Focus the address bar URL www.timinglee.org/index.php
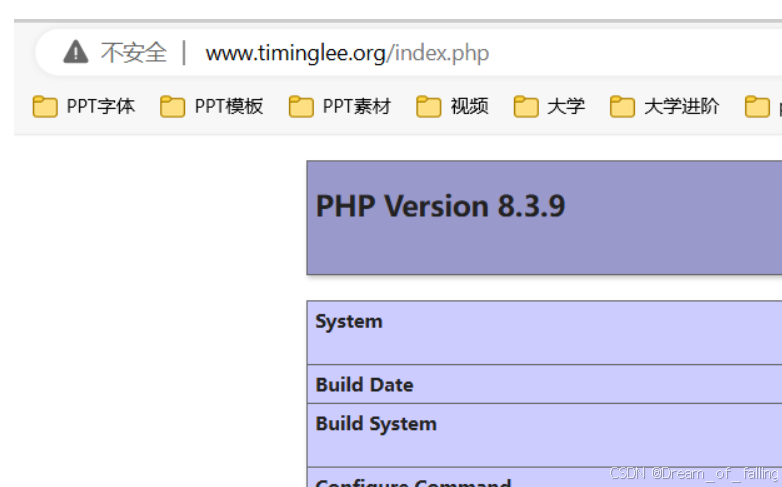This screenshot has height=487, width=782. click(x=347, y=53)
